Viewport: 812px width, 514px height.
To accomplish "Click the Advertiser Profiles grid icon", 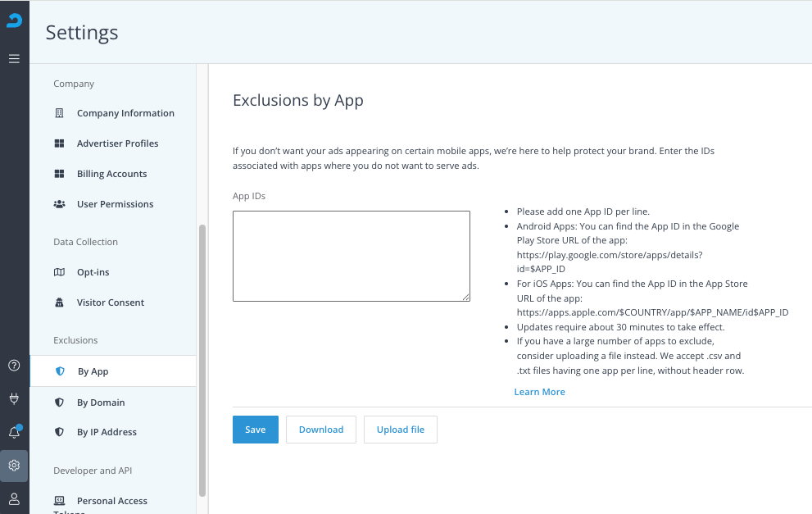I will [x=60, y=143].
